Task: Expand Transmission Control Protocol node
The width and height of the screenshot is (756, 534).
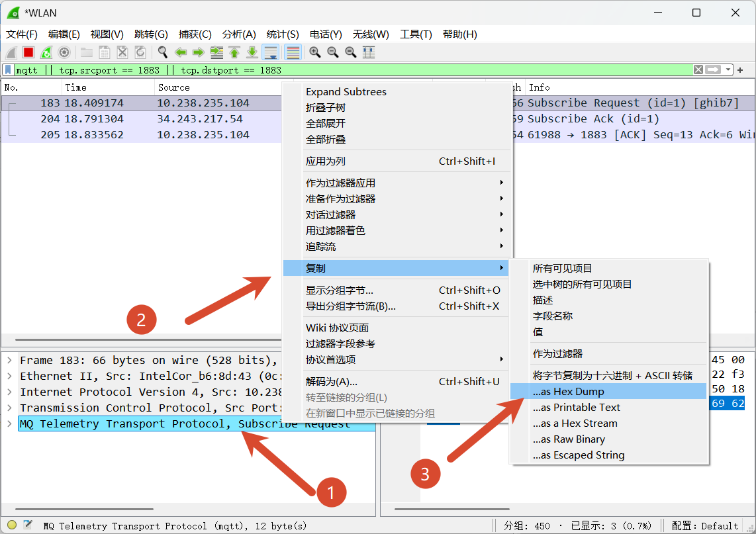Action: click(10, 408)
